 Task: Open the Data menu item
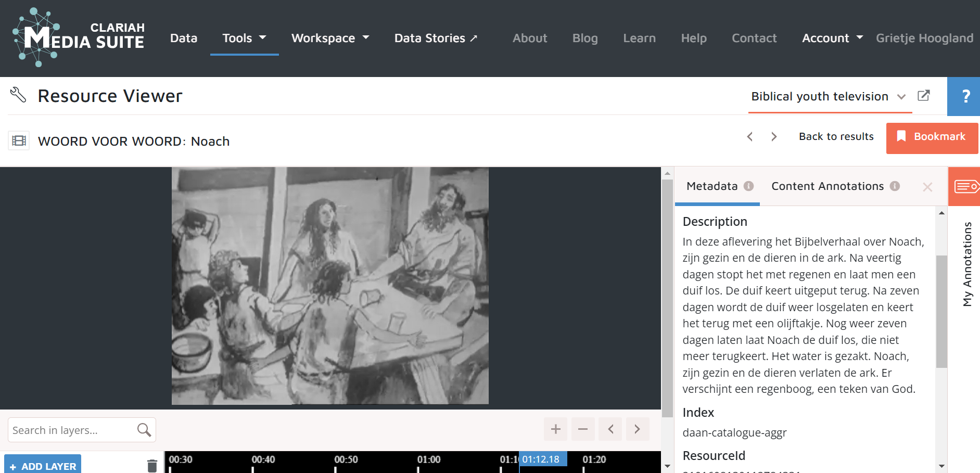(184, 38)
